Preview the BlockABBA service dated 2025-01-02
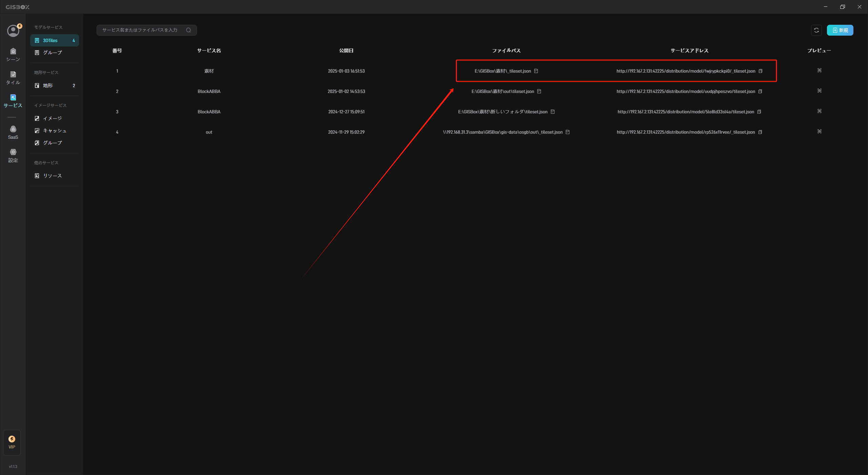This screenshot has height=475, width=868. [x=820, y=91]
